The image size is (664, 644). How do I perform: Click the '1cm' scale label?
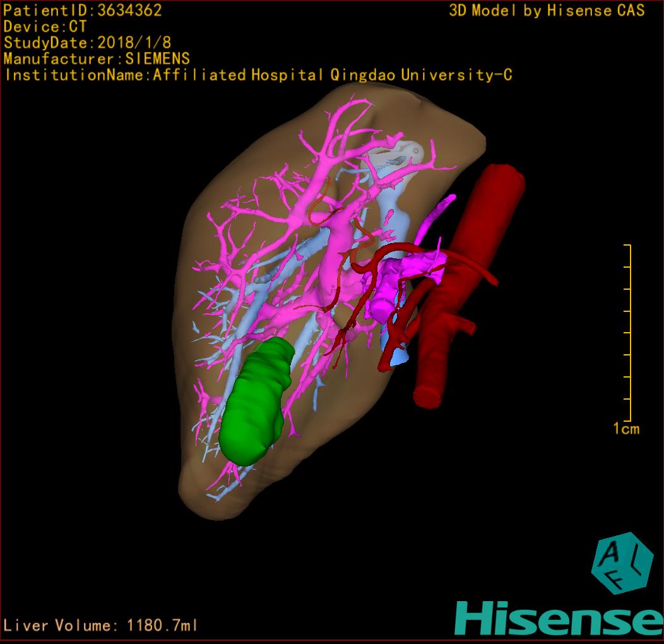click(x=626, y=429)
